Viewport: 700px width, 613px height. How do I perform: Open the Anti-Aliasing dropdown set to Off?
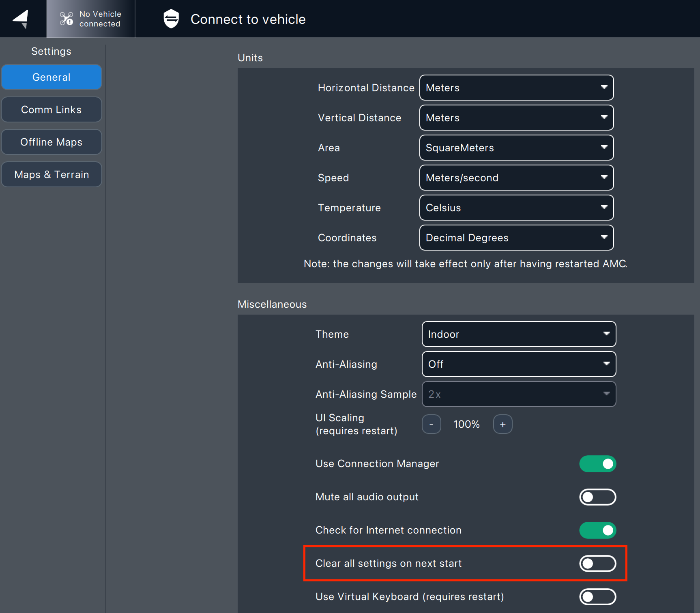518,364
